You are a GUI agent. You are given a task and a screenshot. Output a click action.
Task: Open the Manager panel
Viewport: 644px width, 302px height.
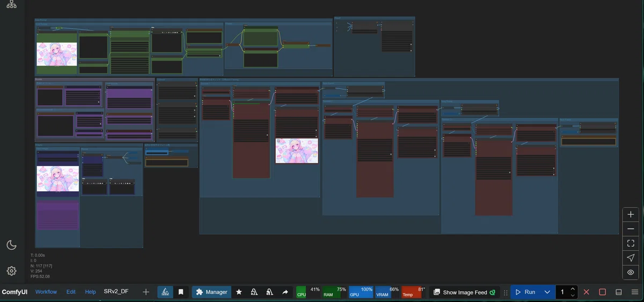click(211, 292)
